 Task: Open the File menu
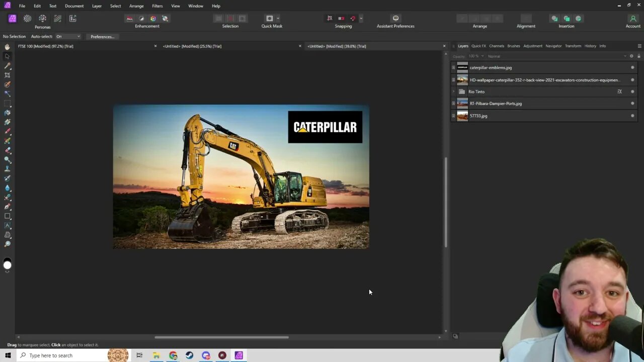[x=22, y=6]
